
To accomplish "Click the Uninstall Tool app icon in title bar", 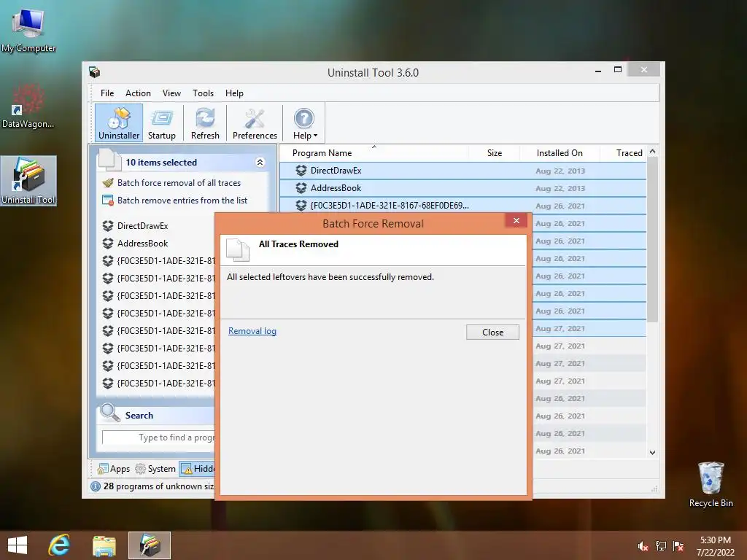I will click(94, 72).
